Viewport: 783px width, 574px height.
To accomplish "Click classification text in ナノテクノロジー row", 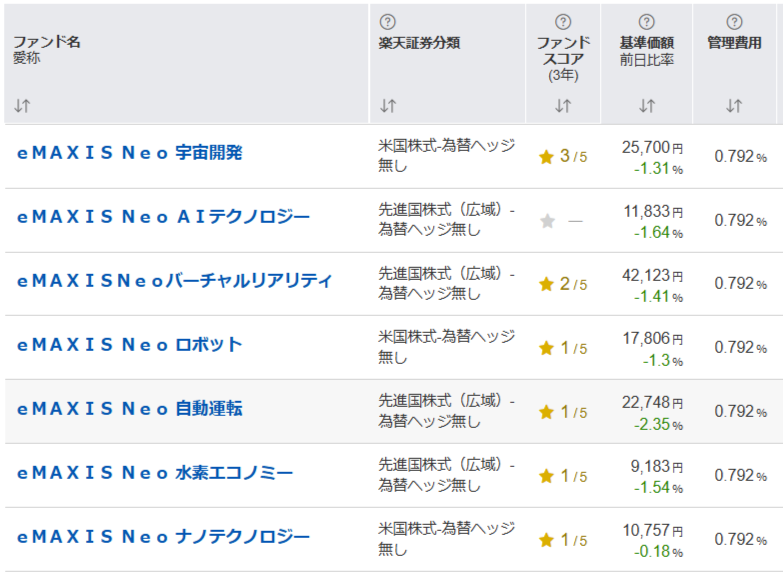I will tap(446, 539).
